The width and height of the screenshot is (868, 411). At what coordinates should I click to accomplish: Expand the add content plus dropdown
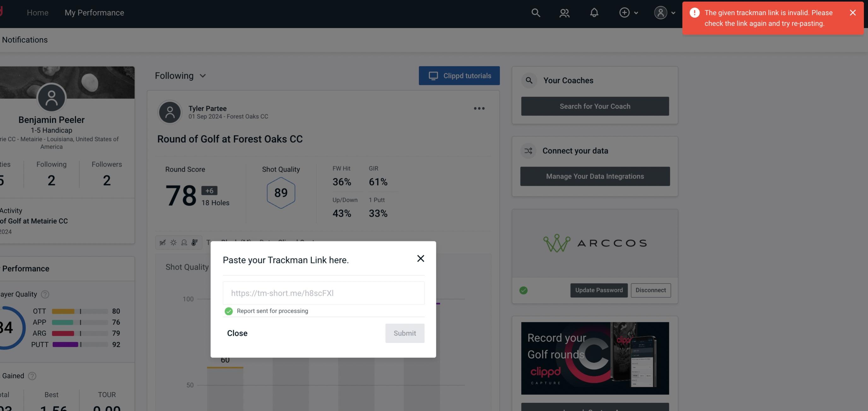(629, 12)
